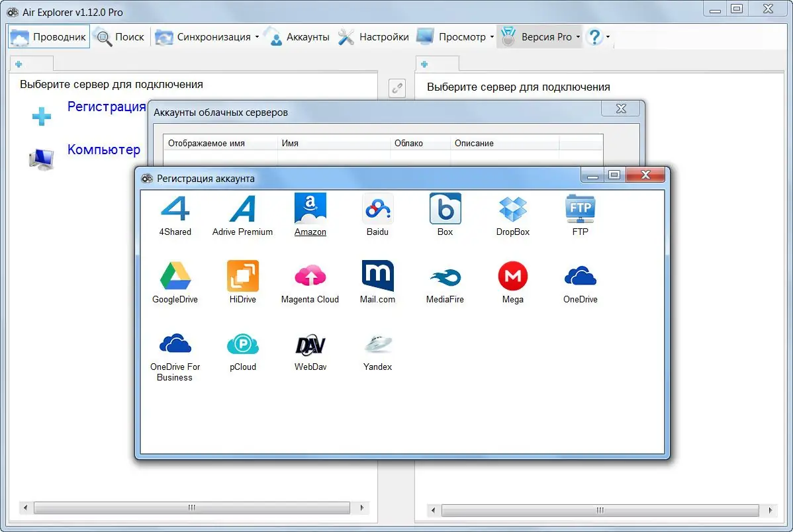Click left pane horizontal scrollbar thumb
This screenshot has height=532, width=793.
192,508
